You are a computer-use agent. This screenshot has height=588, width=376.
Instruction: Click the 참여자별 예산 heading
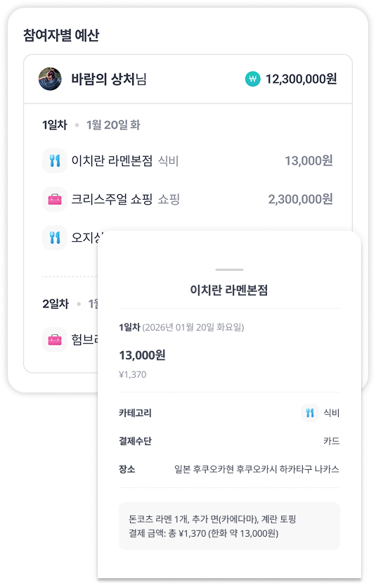(x=61, y=35)
